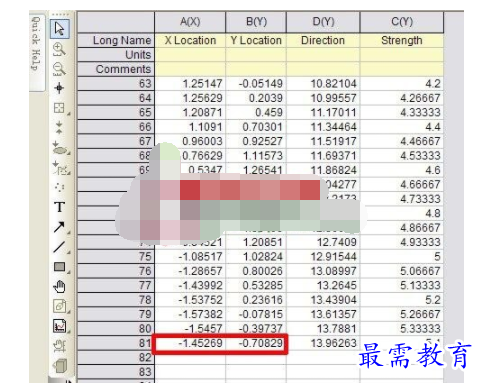Click the Insert Equation tool

click(x=60, y=306)
